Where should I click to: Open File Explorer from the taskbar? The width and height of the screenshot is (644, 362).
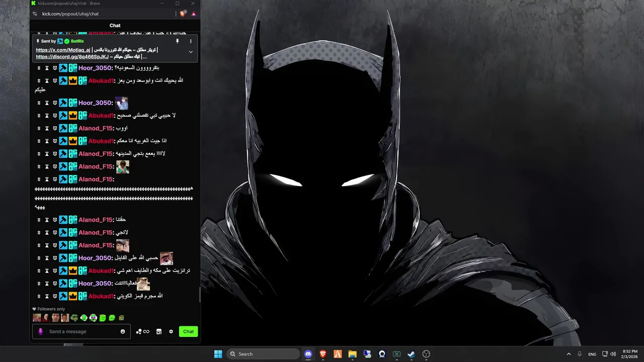[352, 354]
